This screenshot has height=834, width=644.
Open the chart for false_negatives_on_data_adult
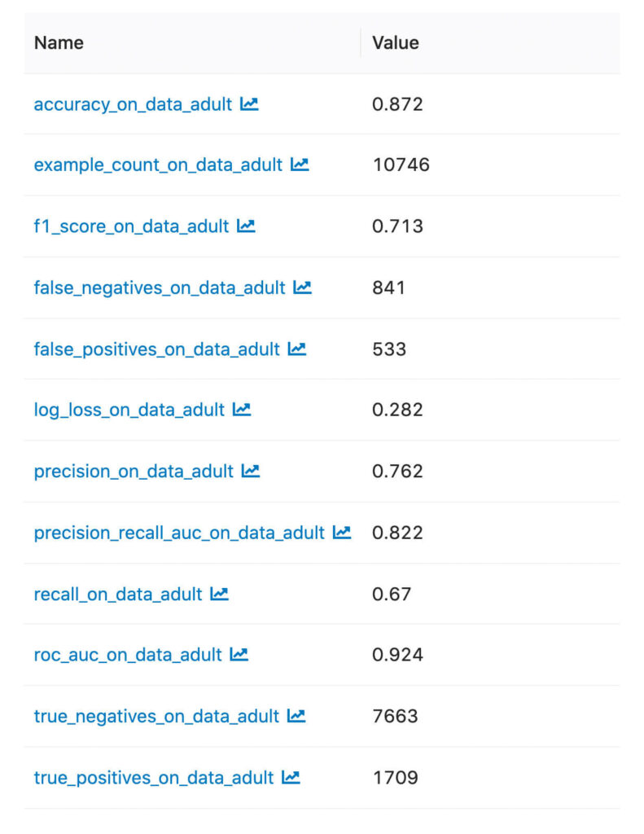pyautogui.click(x=300, y=287)
